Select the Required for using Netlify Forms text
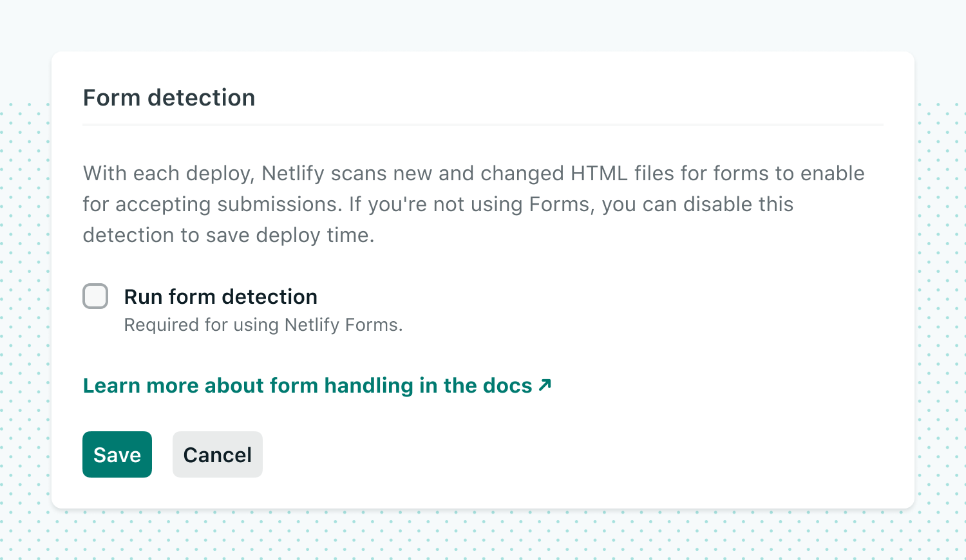The image size is (966, 560). 263,324
